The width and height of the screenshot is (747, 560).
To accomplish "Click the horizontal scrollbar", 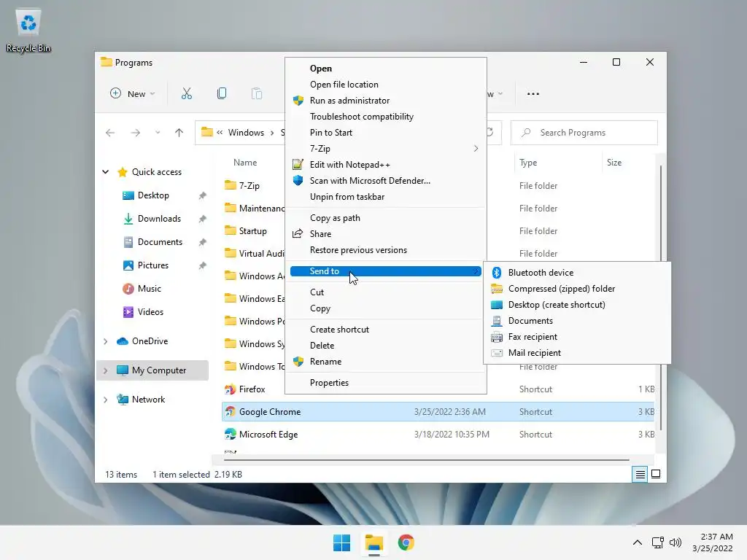I will pyautogui.click(x=426, y=460).
